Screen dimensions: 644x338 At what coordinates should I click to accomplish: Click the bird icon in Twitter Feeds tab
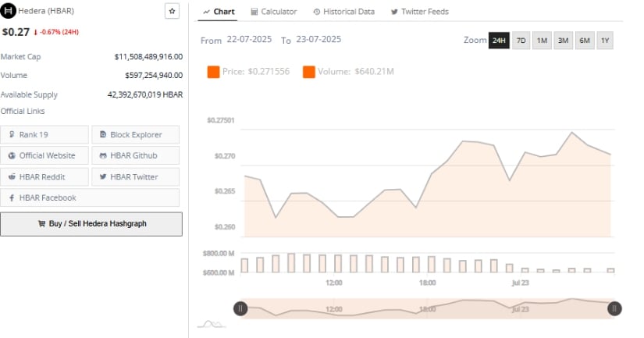[394, 12]
